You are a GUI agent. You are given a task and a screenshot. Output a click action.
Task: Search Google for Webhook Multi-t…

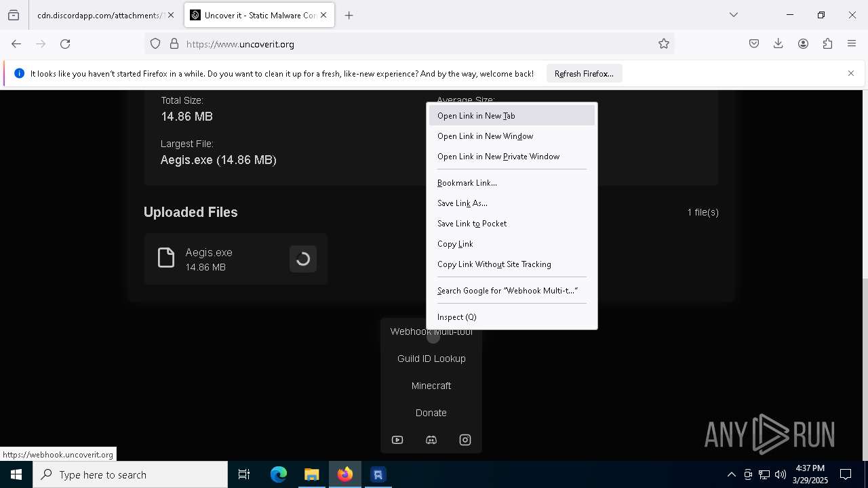click(x=512, y=291)
